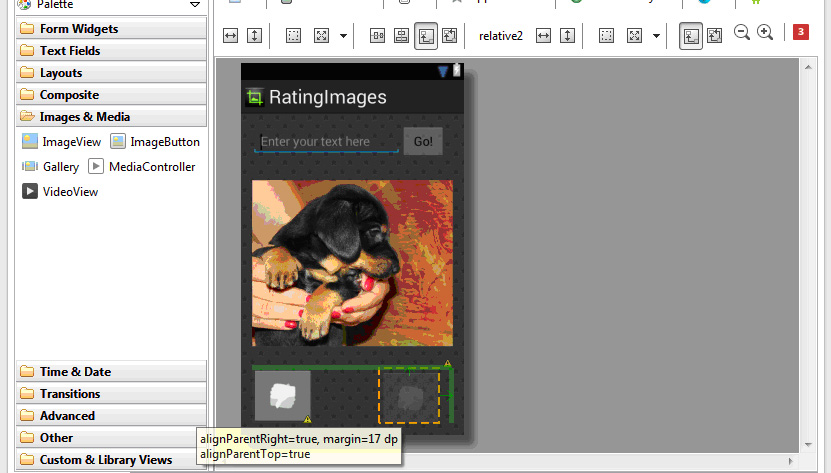Toggle the pressed constraints button before relative2
831x473 pixels.
426,36
